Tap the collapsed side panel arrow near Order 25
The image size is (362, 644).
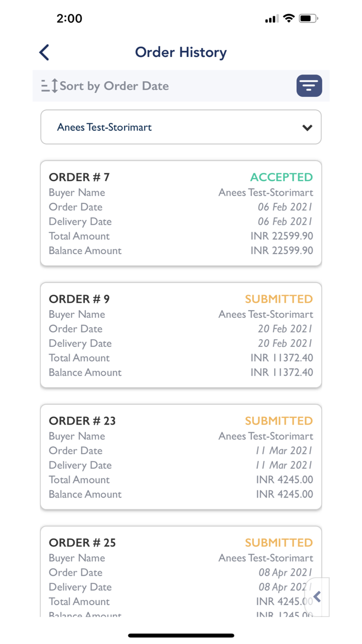coord(317,596)
